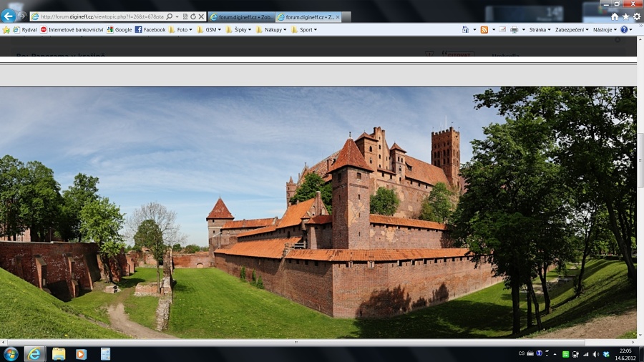Stop loading with the X icon in address bar

pos(201,16)
